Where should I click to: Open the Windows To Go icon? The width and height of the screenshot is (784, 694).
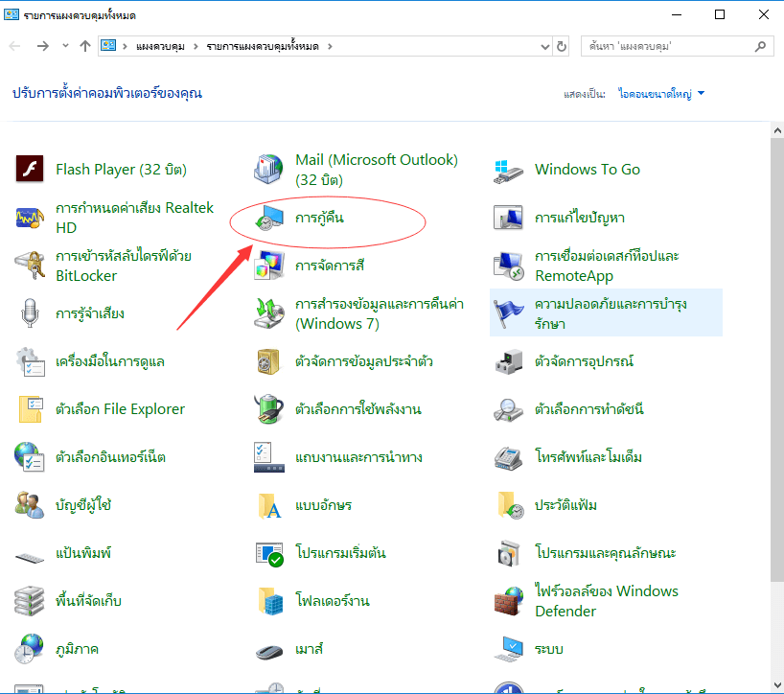[509, 170]
